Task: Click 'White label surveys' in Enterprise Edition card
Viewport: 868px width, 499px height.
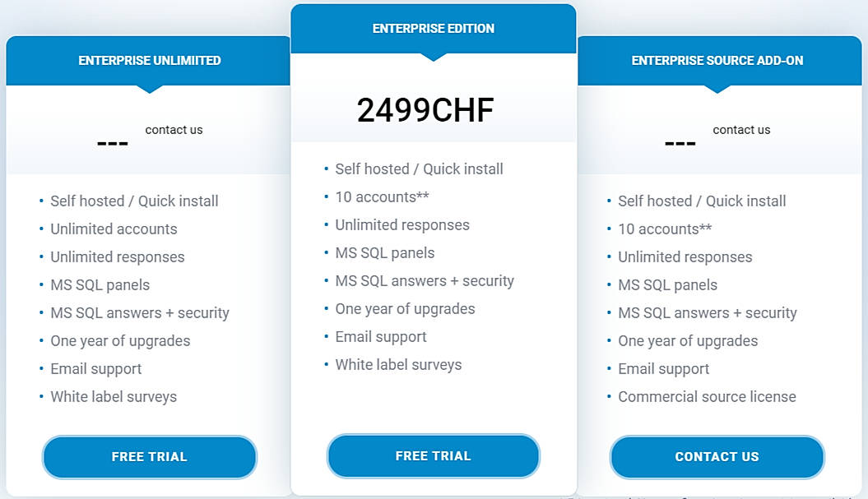Action: (x=398, y=365)
